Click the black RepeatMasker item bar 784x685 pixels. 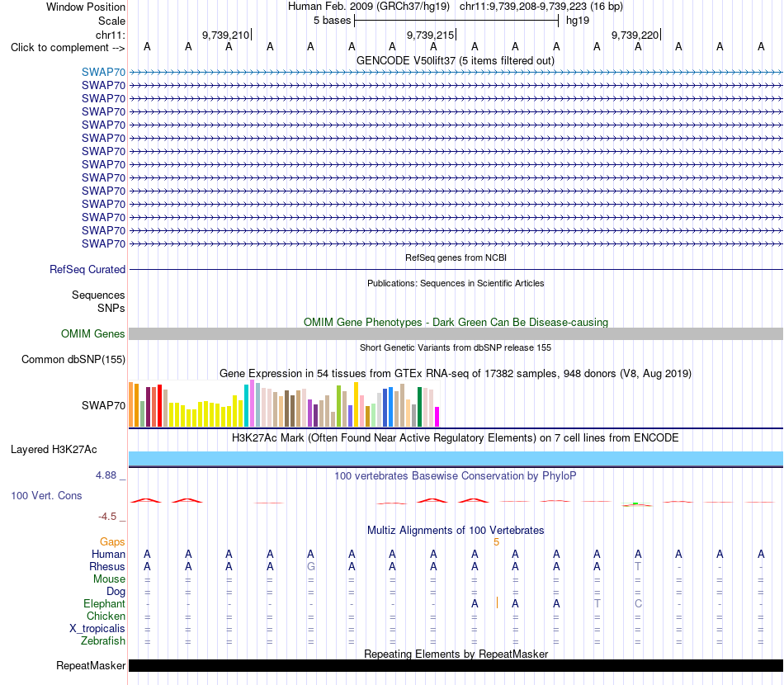pyautogui.click(x=456, y=665)
